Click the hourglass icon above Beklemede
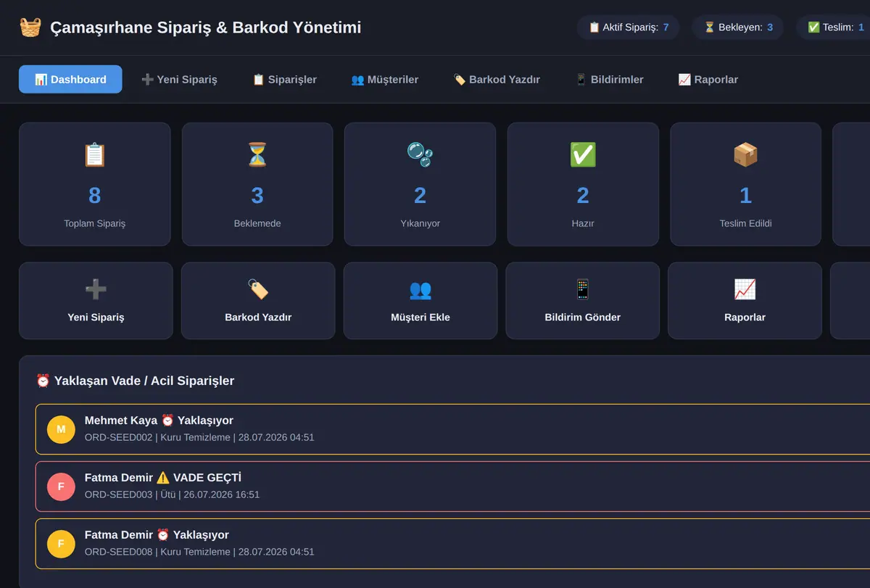The image size is (870, 588). coord(257,154)
